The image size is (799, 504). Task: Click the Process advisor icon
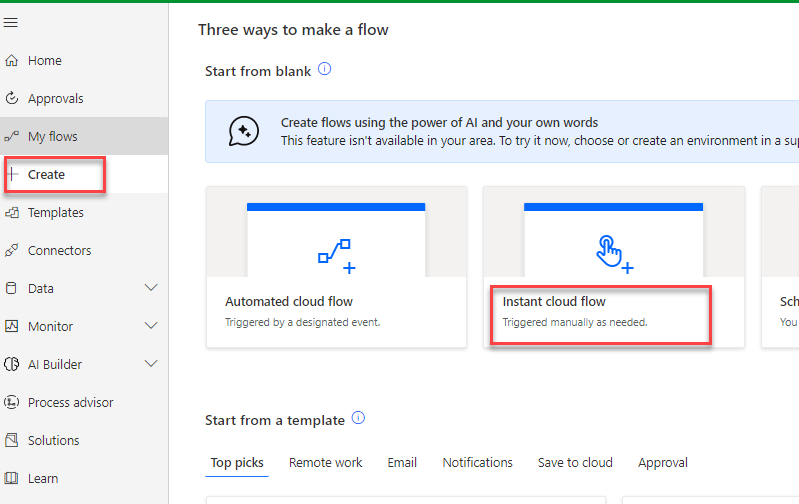[11, 402]
